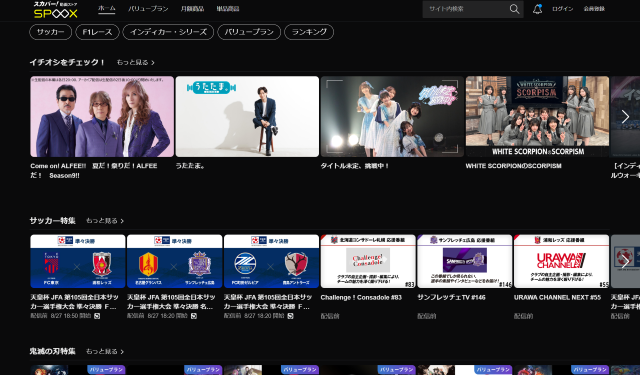Image resolution: width=640 pixels, height=375 pixels.
Task: Open 名古屋グランパス vs サンフレッチェ match thumbnail
Action: pyautogui.click(x=175, y=261)
